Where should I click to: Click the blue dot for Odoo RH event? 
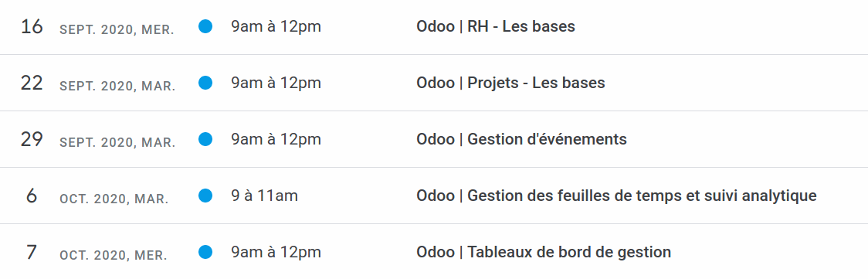205,26
